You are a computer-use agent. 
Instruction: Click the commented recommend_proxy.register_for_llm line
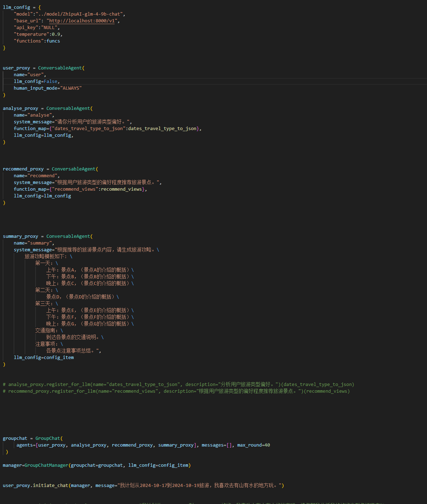[176, 391]
